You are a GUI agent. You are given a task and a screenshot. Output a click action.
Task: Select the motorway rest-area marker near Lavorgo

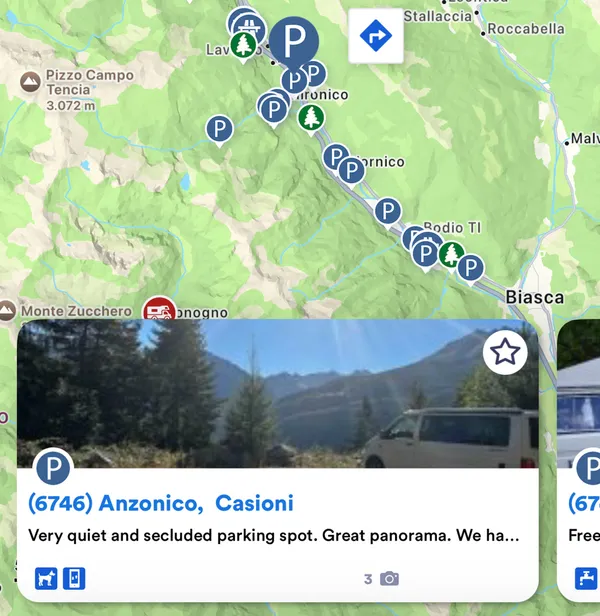pyautogui.click(x=250, y=27)
